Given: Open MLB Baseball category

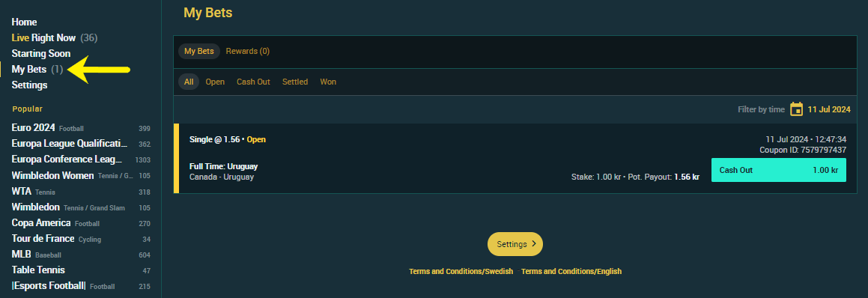Looking at the screenshot, I should [x=81, y=255].
